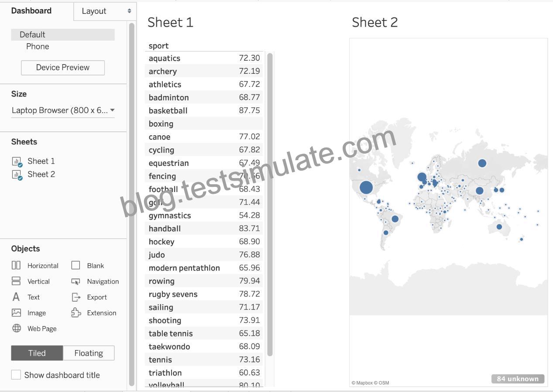Click the Export object icon
553x392 pixels.
point(76,297)
